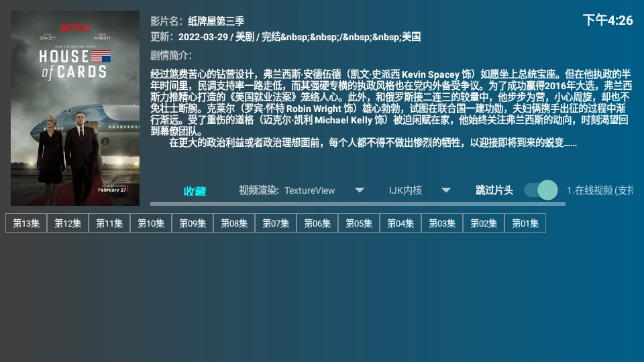Choose episode 第09集
The width and height of the screenshot is (644, 362).
[193, 224]
